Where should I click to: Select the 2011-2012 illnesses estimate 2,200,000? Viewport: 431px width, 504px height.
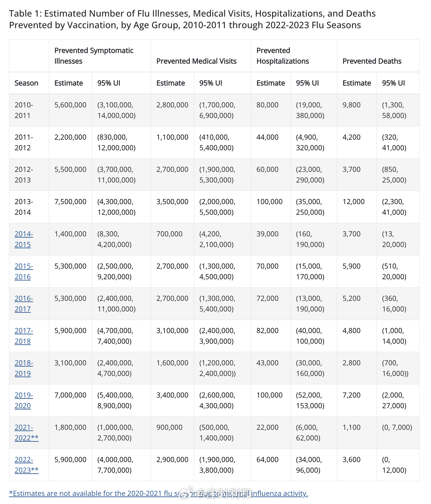(x=70, y=137)
